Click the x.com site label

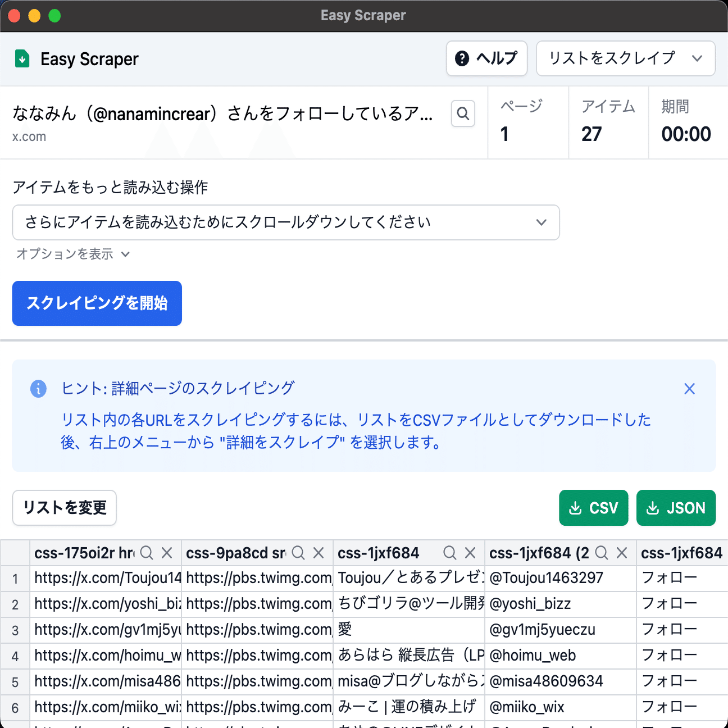point(29,136)
